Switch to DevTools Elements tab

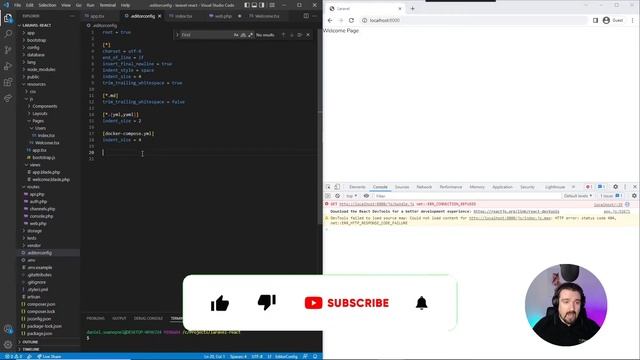click(357, 187)
